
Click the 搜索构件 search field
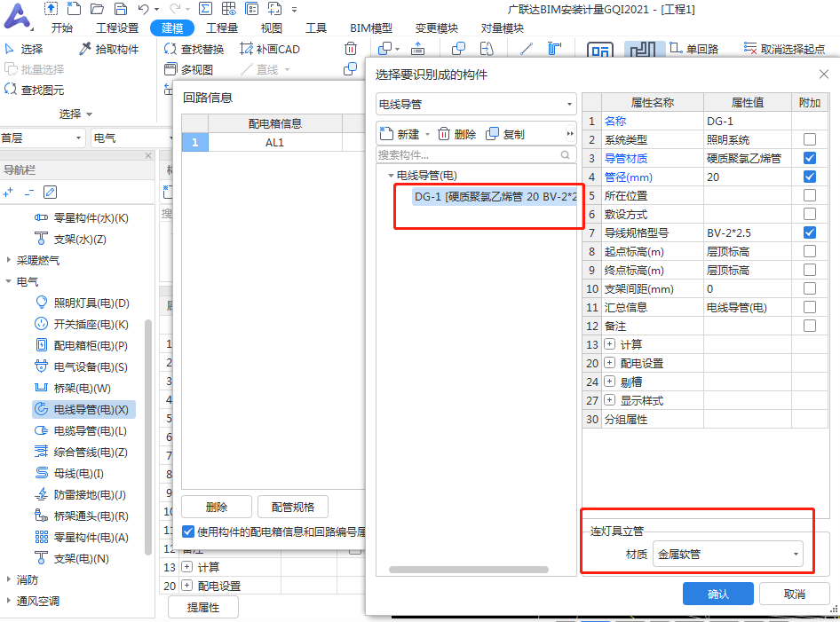click(x=476, y=155)
